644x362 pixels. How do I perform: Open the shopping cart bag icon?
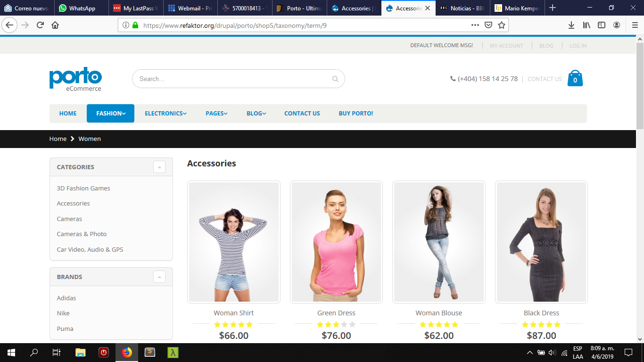click(x=575, y=78)
